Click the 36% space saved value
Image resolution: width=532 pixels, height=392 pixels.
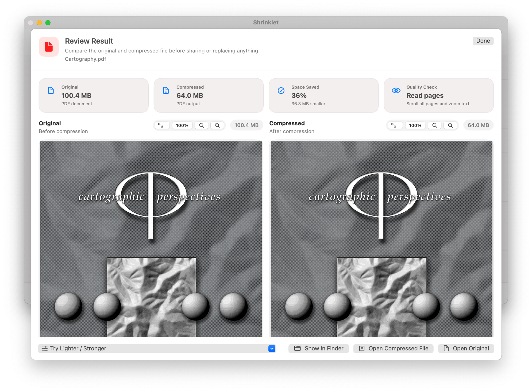click(x=299, y=96)
